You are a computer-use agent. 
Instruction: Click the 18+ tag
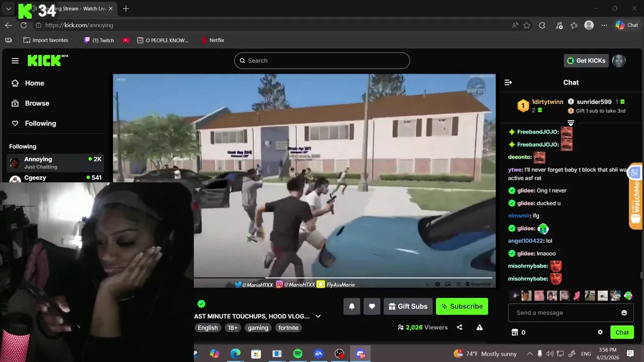(232, 328)
